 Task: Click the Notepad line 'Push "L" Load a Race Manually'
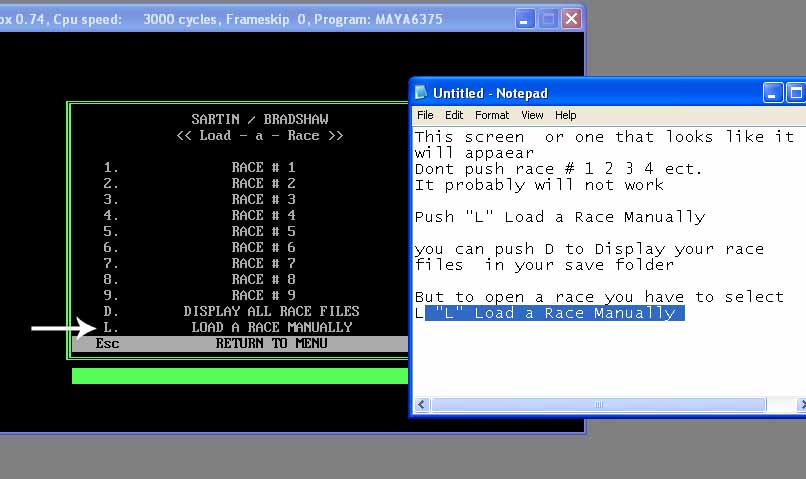(560, 217)
